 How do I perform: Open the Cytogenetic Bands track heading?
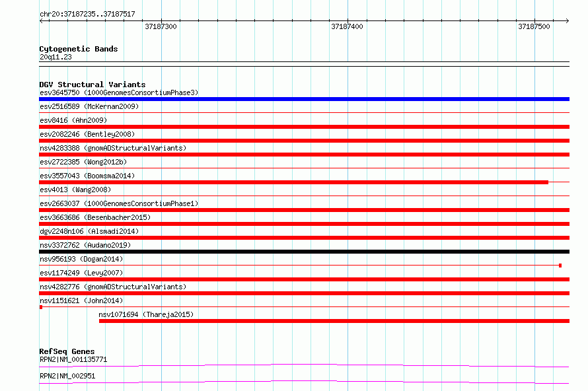(79, 49)
